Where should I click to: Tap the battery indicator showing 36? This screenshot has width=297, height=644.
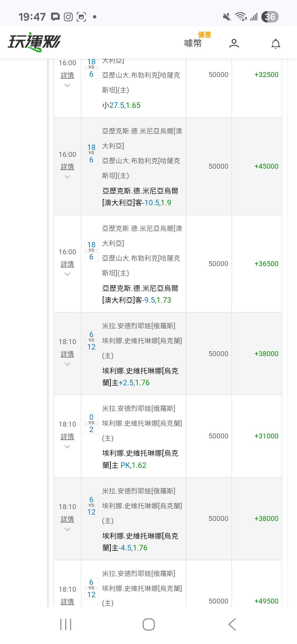pyautogui.click(x=270, y=17)
